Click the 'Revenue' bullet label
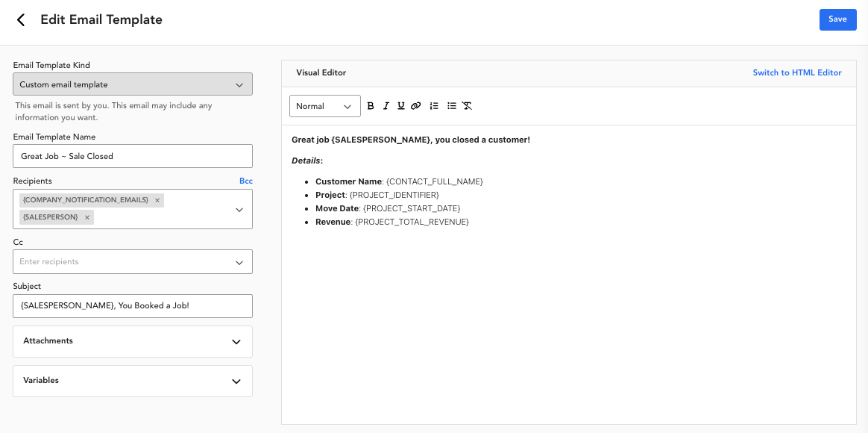The height and width of the screenshot is (433, 868). [333, 222]
